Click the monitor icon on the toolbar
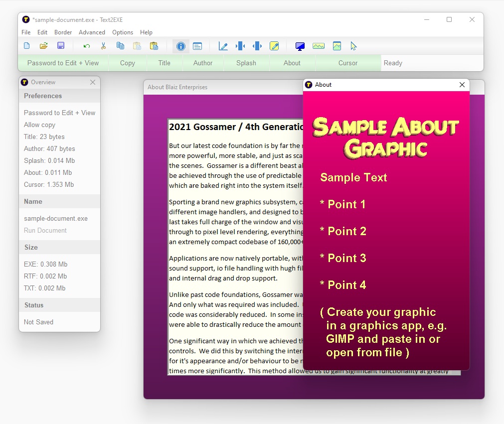Image resolution: width=504 pixels, height=424 pixels. (300, 46)
